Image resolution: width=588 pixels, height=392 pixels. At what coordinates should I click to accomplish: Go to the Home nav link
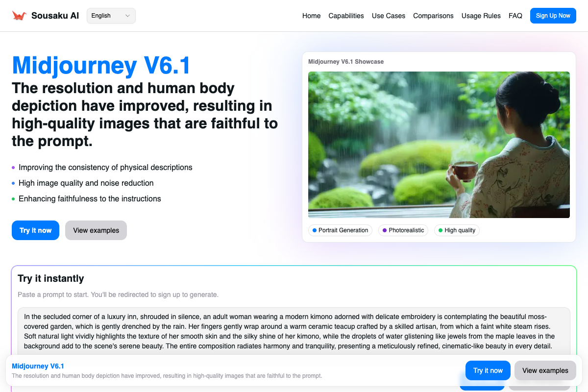click(x=311, y=16)
